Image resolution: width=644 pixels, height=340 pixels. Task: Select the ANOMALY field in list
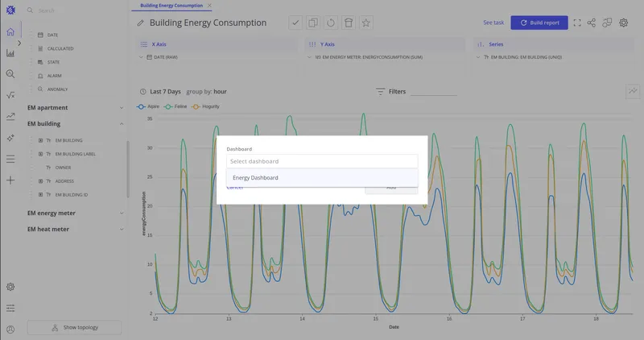[x=57, y=89]
